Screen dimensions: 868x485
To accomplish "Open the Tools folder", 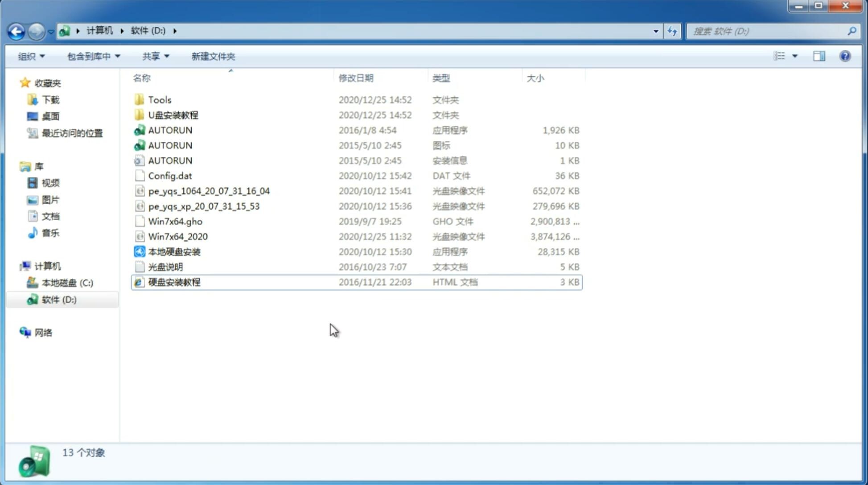I will (159, 99).
